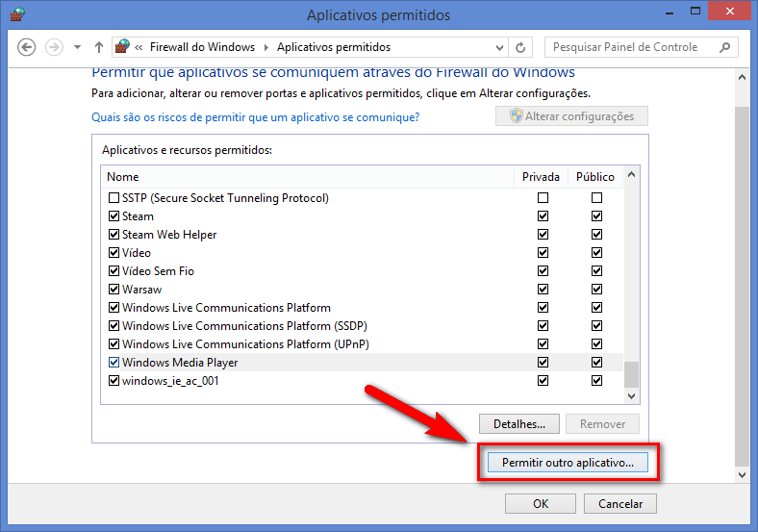This screenshot has width=758, height=532.
Task: Toggle Warsaw Público checkbox
Action: click(x=596, y=290)
